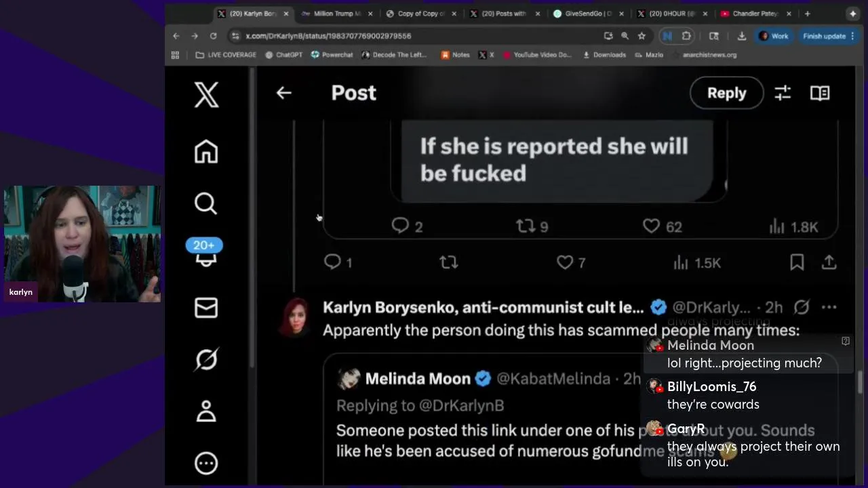Switch to the Million Trump browser tab
This screenshot has height=488, width=868.
click(337, 14)
